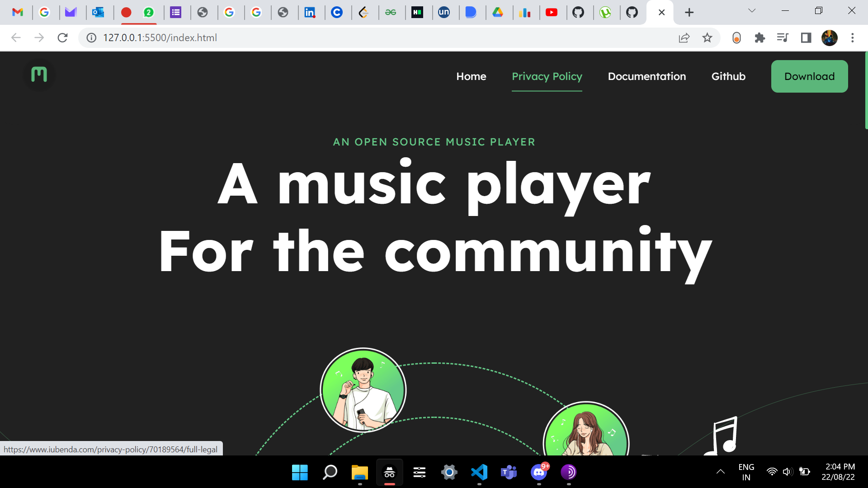Open Visual Studio Code from taskbar
The image size is (868, 488).
[479, 472]
